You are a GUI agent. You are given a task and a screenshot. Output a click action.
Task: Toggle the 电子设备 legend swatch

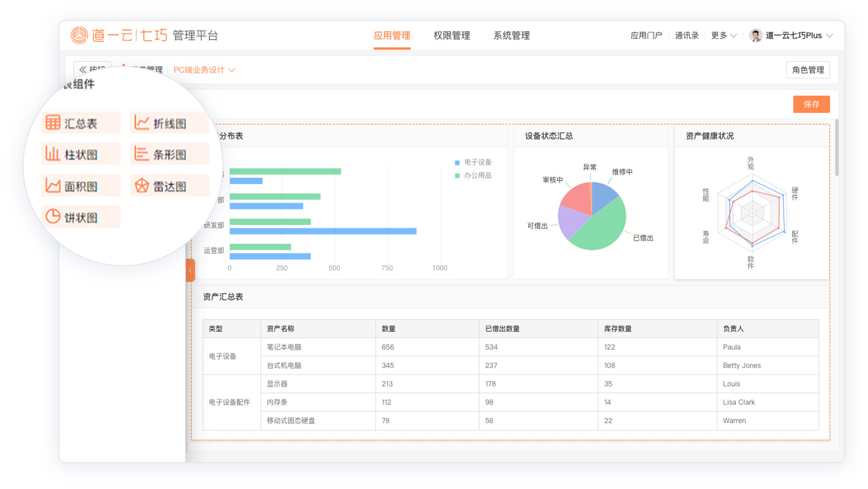457,163
